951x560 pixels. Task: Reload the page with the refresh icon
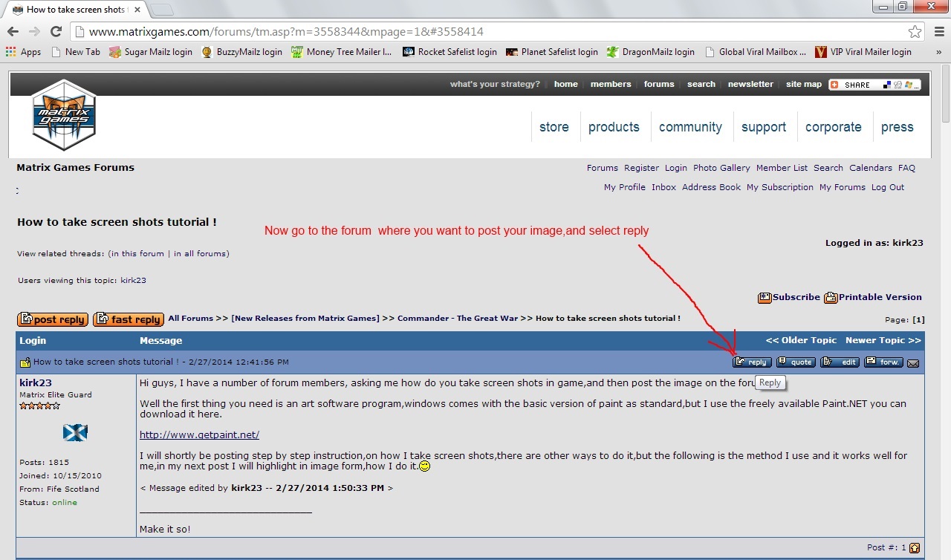point(56,31)
